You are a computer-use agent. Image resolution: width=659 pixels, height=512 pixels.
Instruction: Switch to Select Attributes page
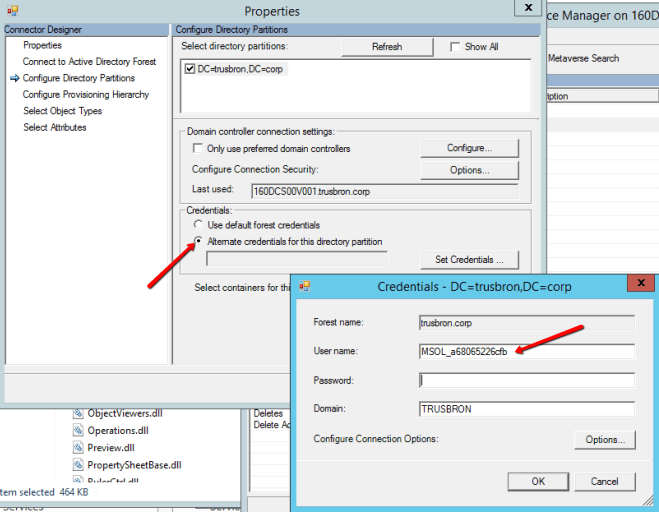(x=54, y=128)
